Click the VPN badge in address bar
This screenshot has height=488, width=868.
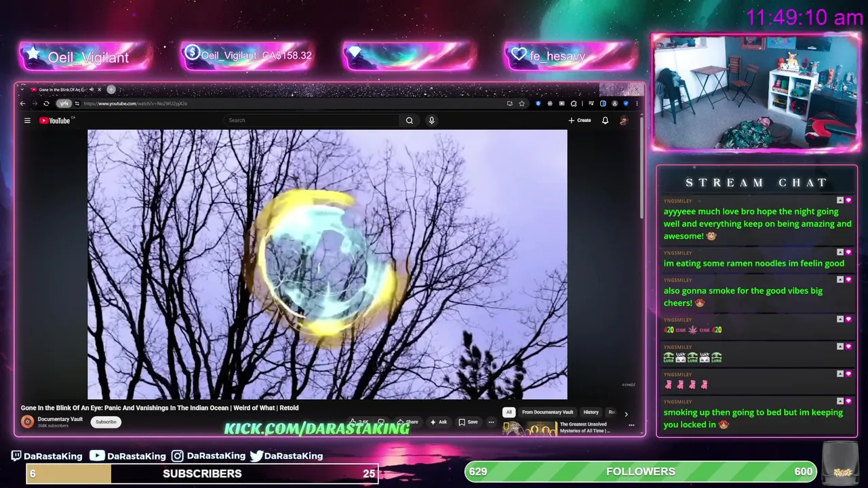coord(64,104)
